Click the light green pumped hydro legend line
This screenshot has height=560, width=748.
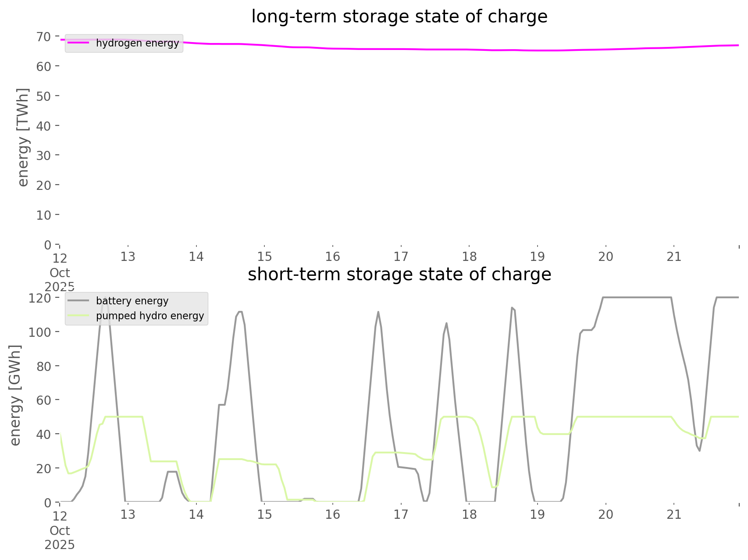tap(78, 316)
